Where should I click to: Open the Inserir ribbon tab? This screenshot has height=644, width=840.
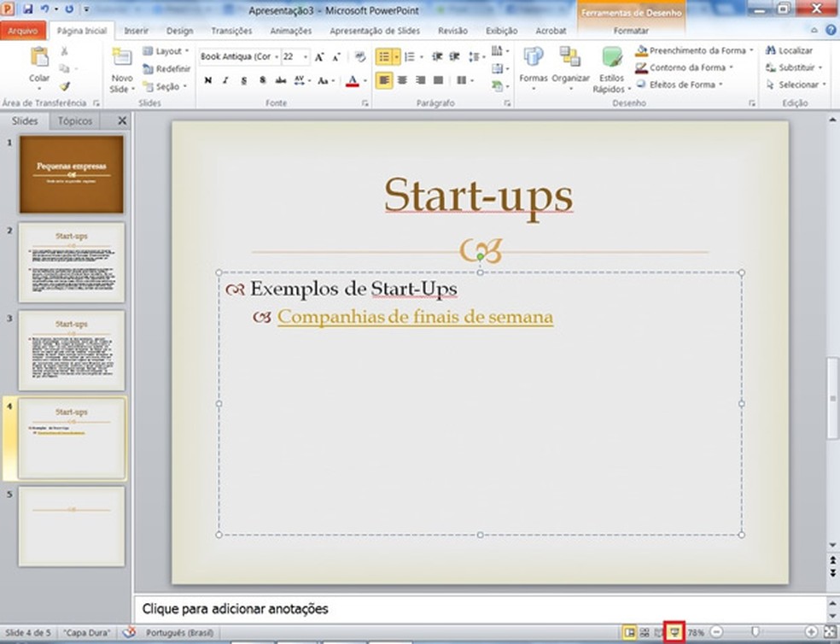tap(136, 31)
